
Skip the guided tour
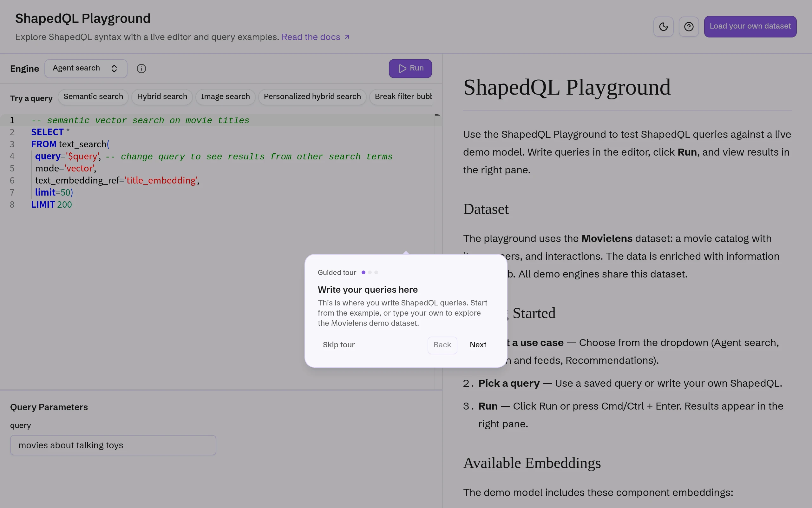click(x=338, y=345)
